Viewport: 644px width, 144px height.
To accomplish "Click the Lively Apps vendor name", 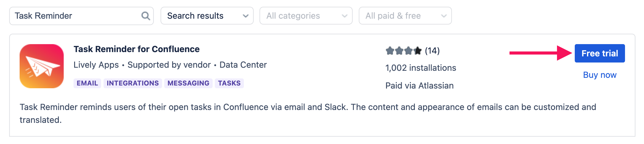I will tap(96, 65).
